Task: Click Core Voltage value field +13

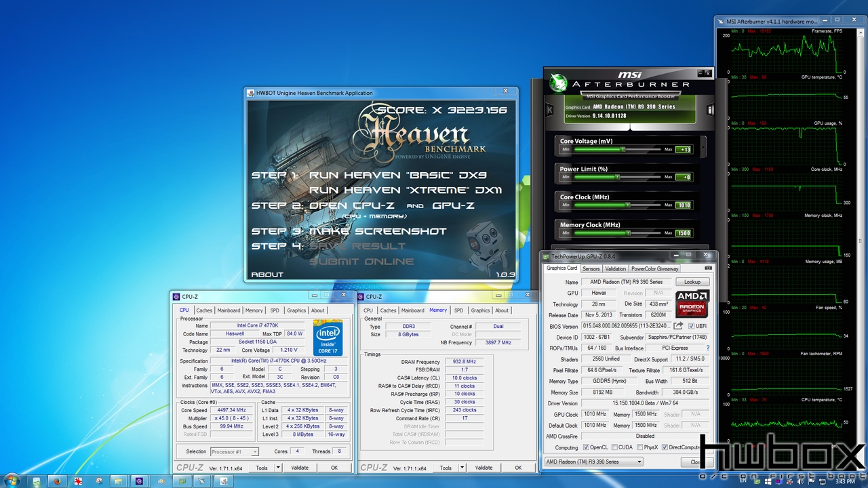Action: pos(684,149)
